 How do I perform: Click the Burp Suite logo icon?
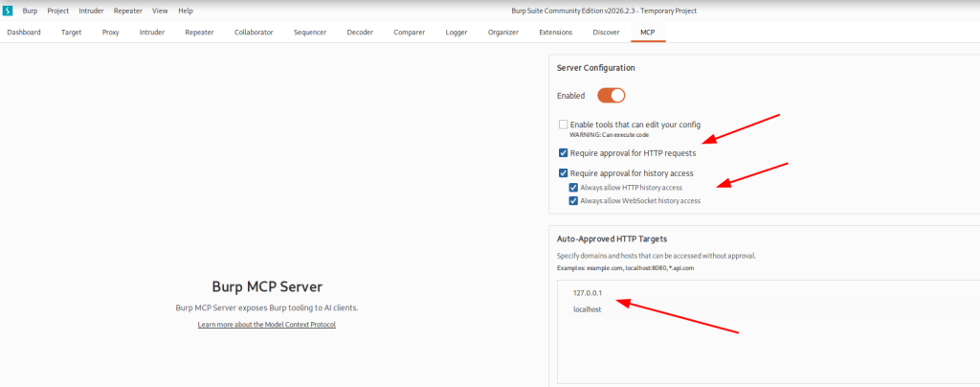pyautogui.click(x=8, y=11)
